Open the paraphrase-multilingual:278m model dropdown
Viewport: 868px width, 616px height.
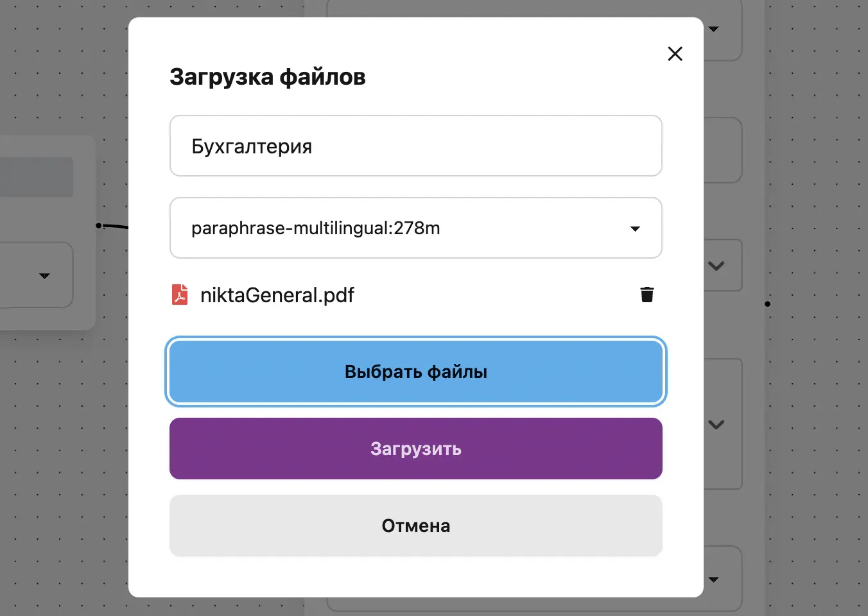coord(416,228)
